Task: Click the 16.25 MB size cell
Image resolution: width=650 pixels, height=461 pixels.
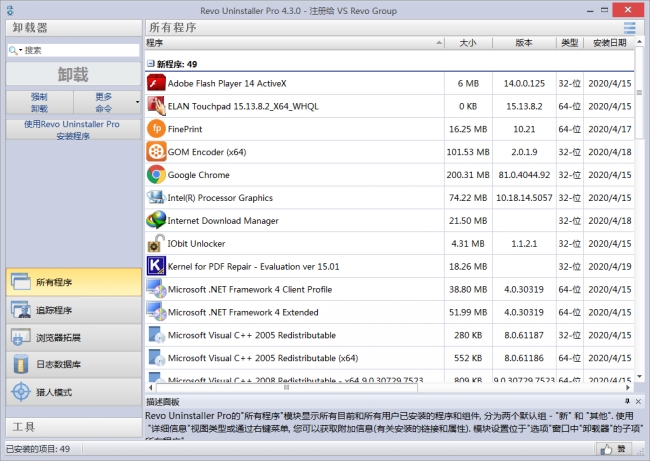Action: (x=468, y=129)
